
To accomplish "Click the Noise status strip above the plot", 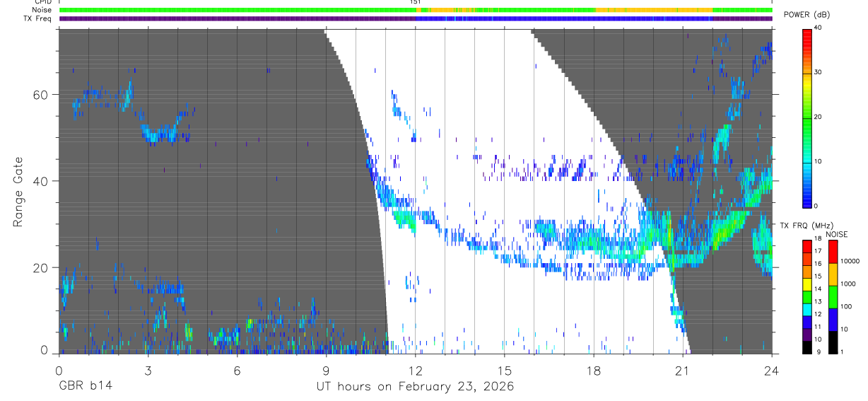I will pos(416,10).
